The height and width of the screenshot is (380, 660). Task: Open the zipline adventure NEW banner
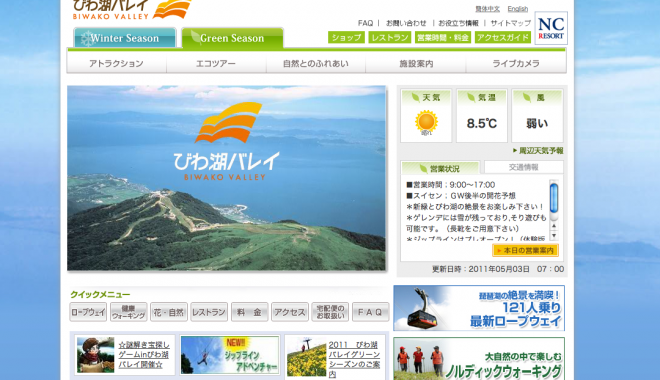[230, 355]
